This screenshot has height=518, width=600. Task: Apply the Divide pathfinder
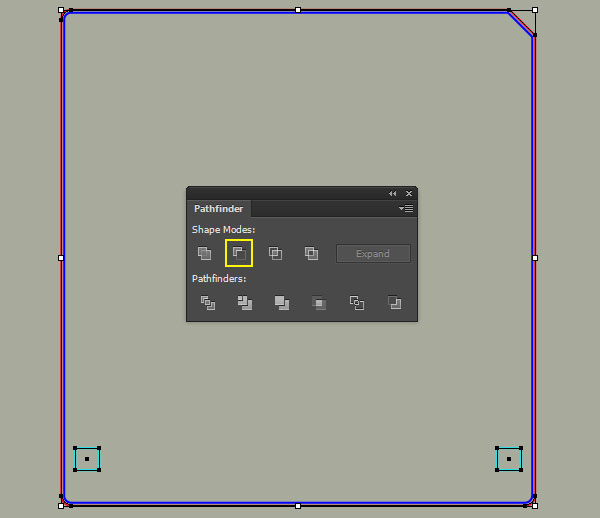click(x=208, y=303)
